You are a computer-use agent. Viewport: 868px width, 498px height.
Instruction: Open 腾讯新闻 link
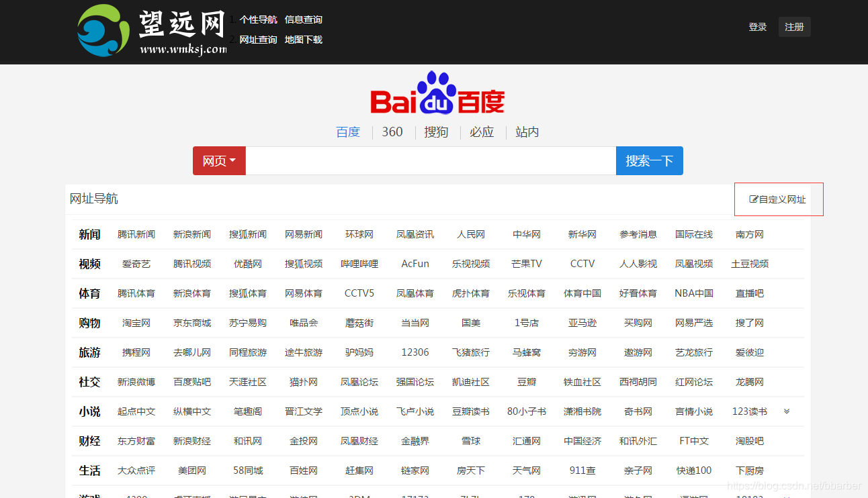[x=136, y=234]
